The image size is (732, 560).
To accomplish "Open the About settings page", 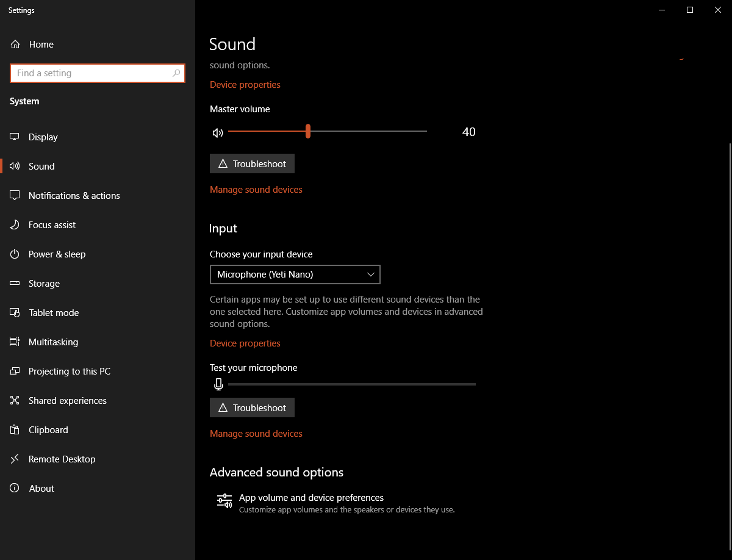I will coord(98,489).
